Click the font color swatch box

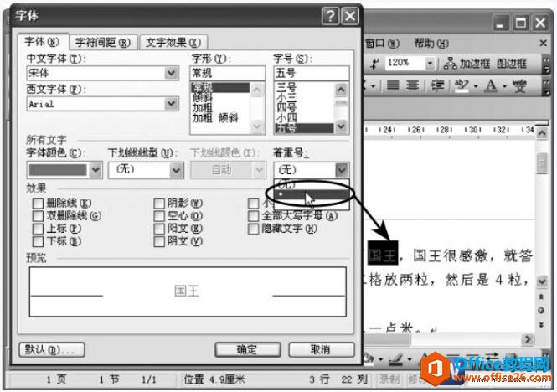click(58, 170)
